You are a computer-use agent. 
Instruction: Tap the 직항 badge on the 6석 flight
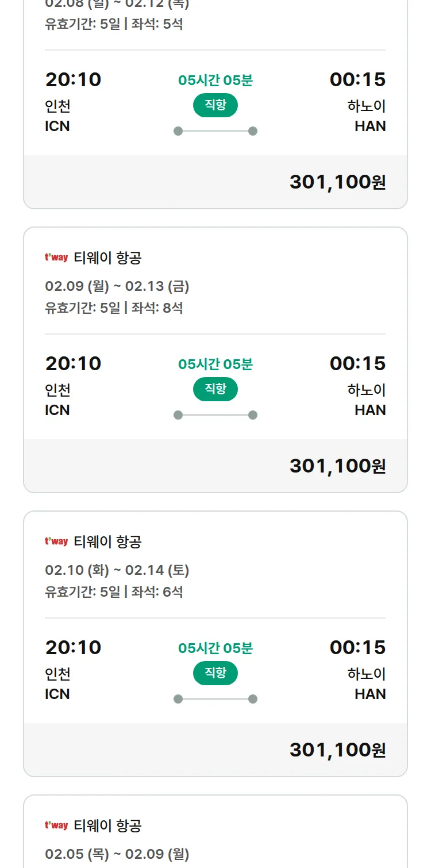click(215, 673)
